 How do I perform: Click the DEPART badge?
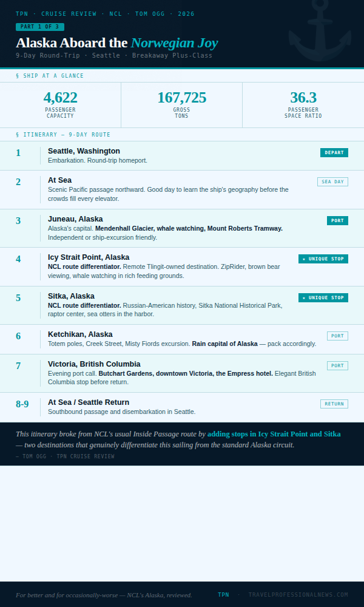[x=334, y=152]
